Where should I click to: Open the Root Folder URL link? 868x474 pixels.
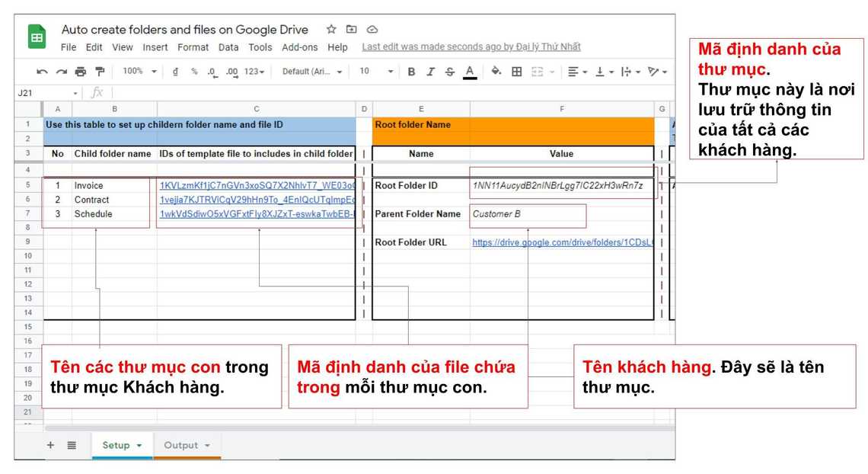(x=562, y=242)
